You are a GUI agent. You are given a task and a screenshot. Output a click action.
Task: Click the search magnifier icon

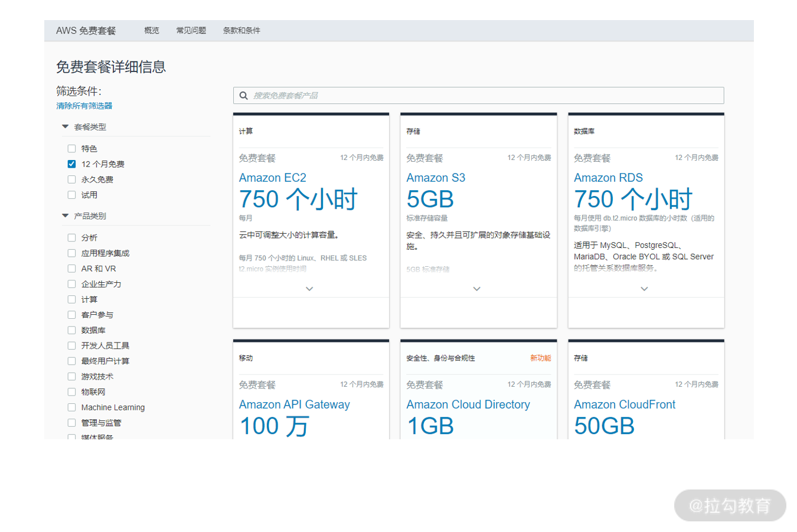coord(243,96)
